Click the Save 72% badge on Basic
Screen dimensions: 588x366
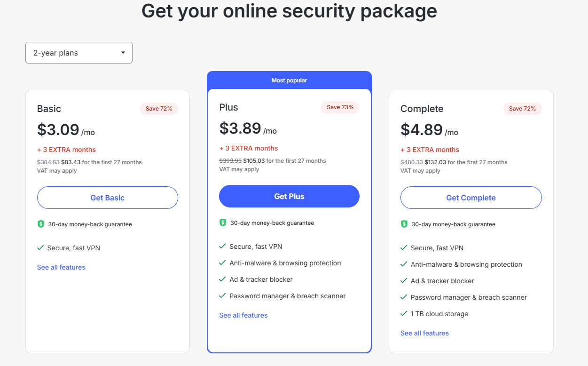(x=159, y=109)
